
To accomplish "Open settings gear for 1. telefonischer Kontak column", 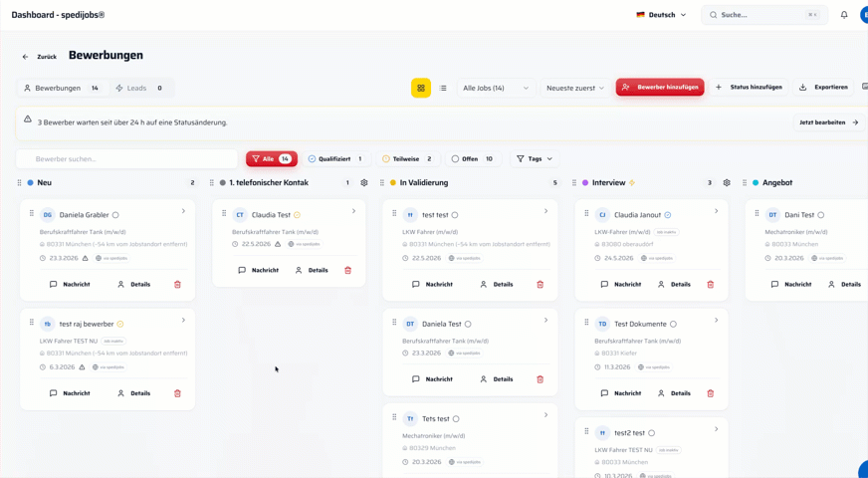I will point(364,183).
